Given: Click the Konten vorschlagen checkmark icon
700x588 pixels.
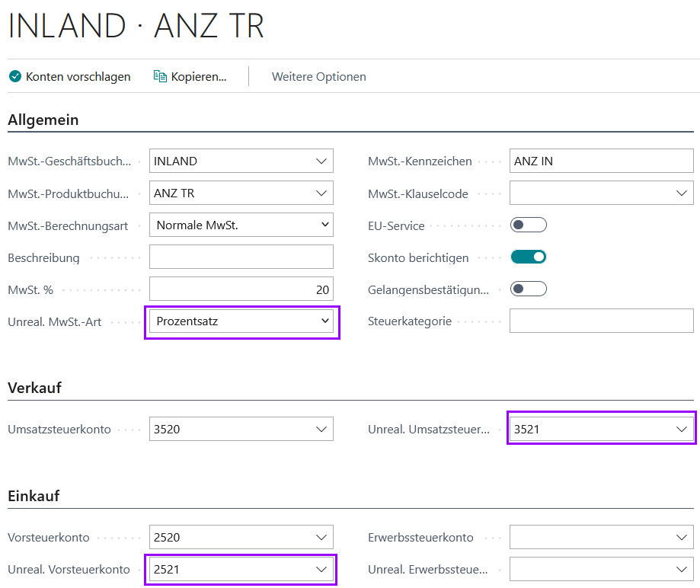Looking at the screenshot, I should pyautogui.click(x=15, y=76).
